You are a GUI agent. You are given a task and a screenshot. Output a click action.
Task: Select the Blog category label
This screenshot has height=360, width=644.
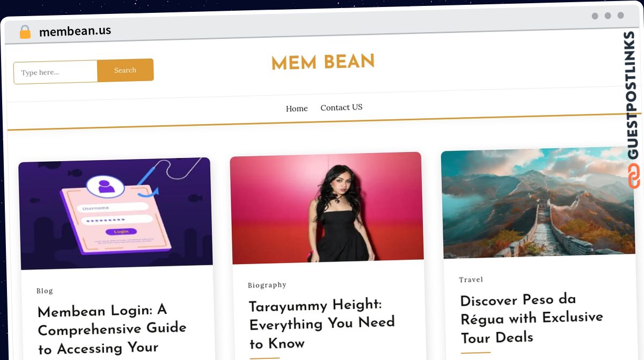click(x=45, y=291)
